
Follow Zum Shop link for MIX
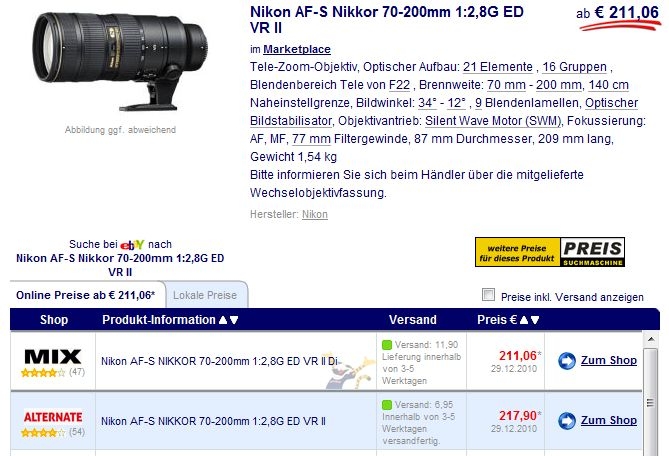(x=608, y=360)
